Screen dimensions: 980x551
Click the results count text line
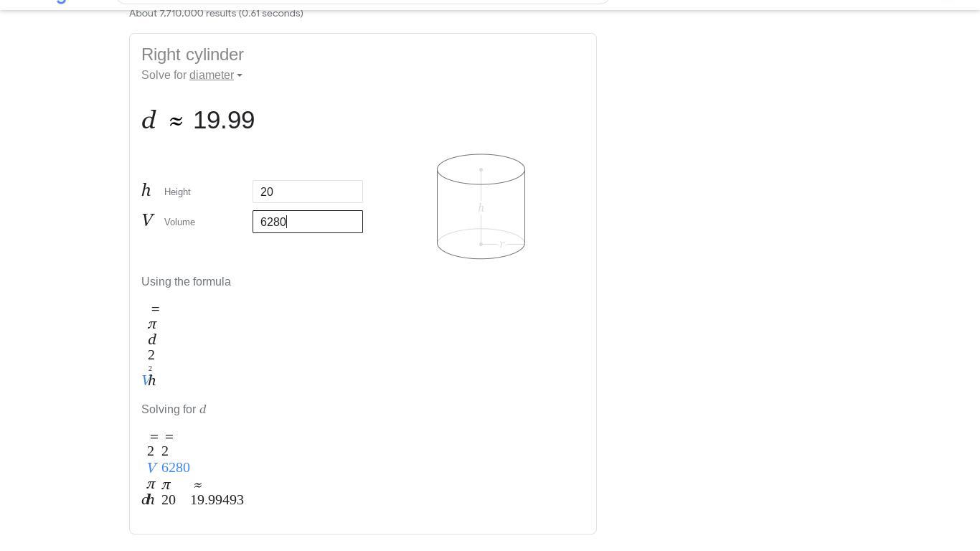click(x=216, y=13)
